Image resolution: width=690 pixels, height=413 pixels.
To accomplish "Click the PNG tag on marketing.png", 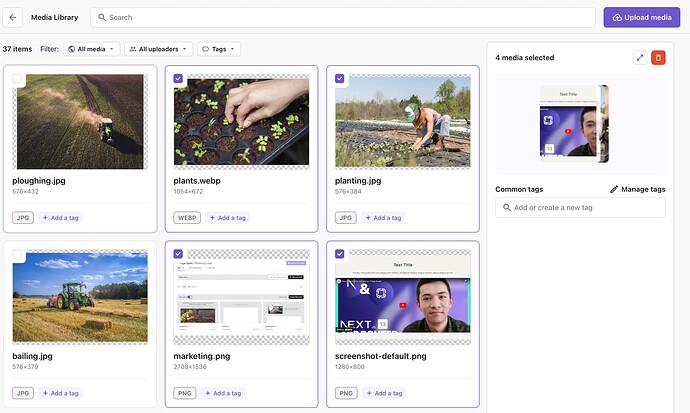I will coord(185,393).
